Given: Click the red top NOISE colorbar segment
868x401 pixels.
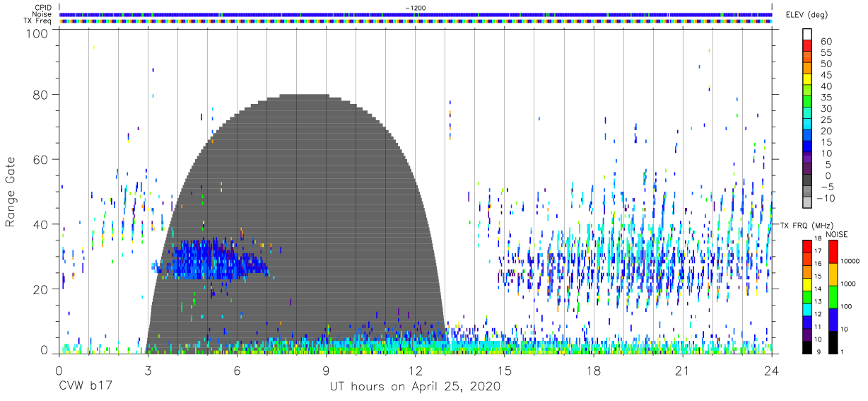Looking at the screenshot, I should (833, 251).
